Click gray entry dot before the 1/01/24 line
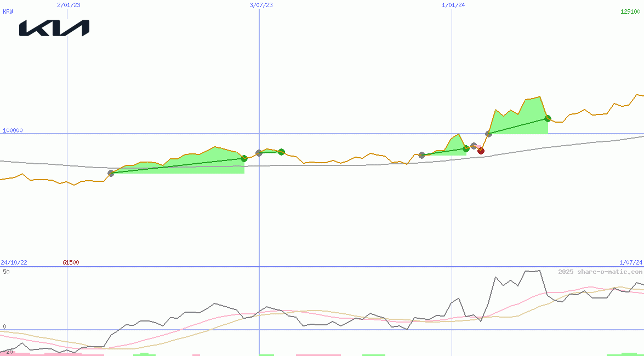 pyautogui.click(x=421, y=155)
